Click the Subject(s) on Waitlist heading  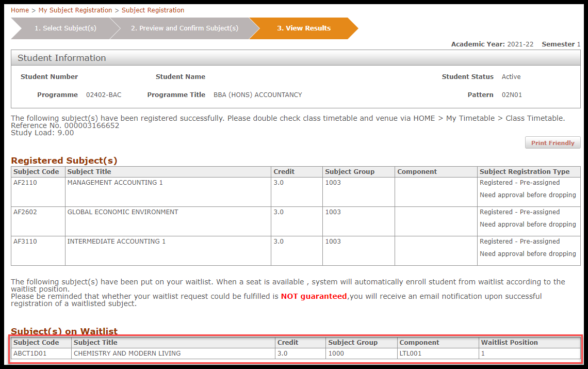64,331
